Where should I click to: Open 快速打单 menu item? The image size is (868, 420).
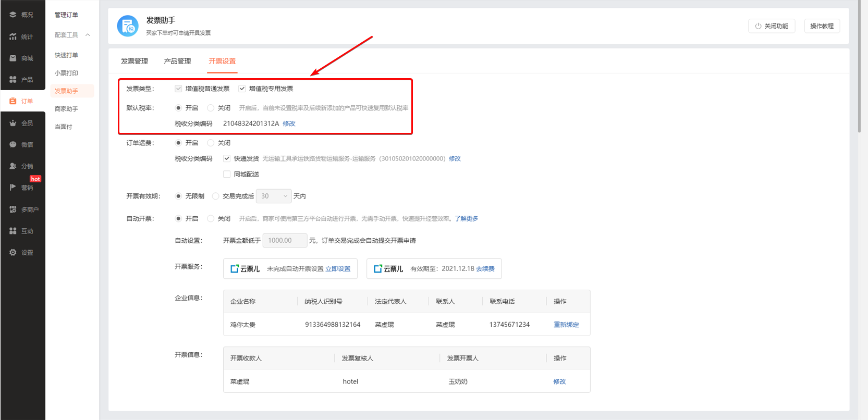(x=66, y=55)
